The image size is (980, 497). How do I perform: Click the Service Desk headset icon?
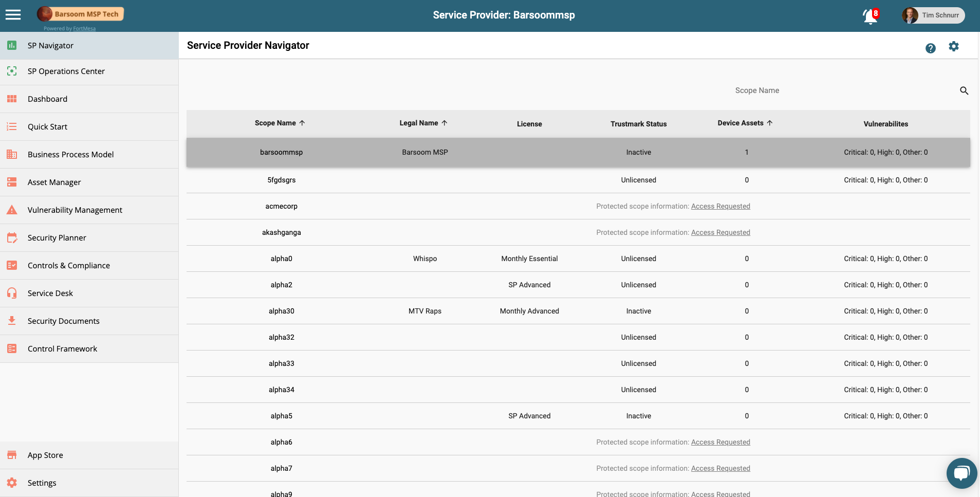tap(12, 293)
